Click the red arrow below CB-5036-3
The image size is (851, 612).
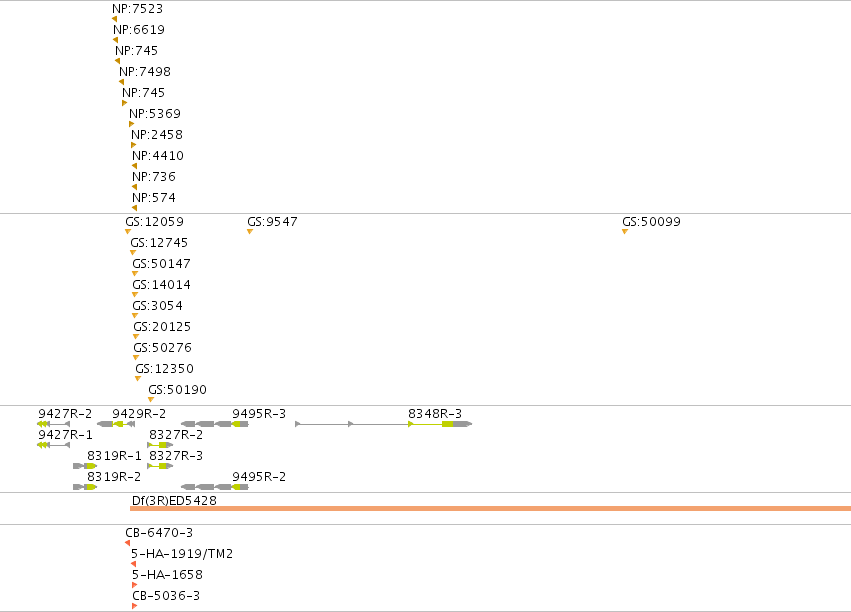(135, 606)
